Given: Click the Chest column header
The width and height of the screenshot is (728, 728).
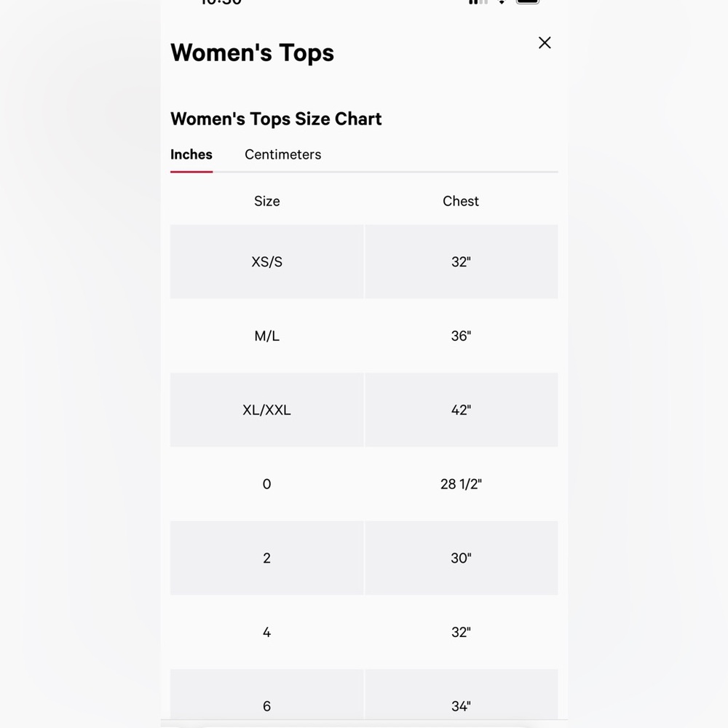Looking at the screenshot, I should click(461, 201).
